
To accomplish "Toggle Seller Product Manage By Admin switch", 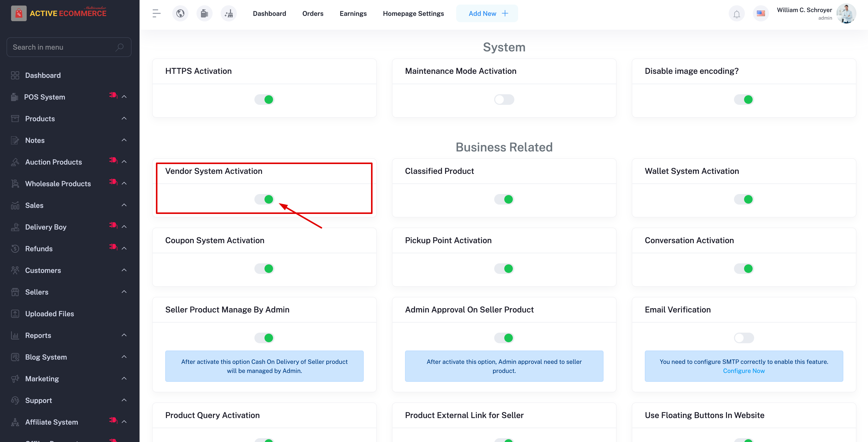I will click(x=264, y=338).
